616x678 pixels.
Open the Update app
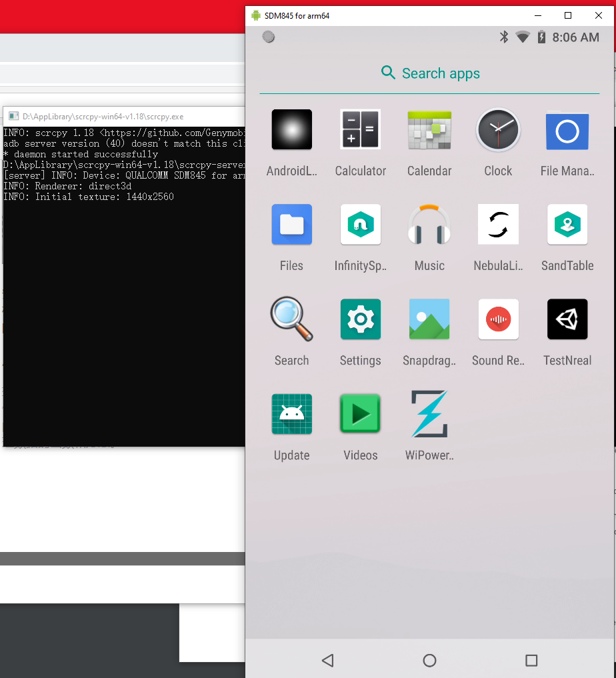[x=292, y=413]
